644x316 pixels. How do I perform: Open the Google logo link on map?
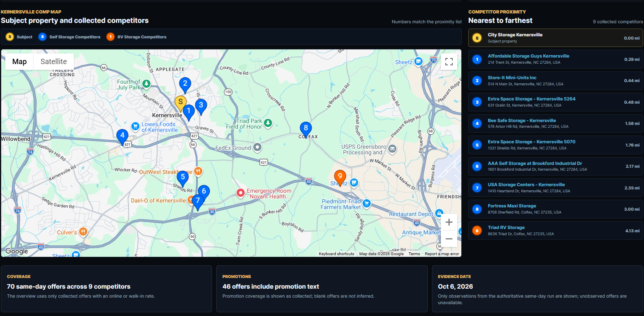point(17,251)
